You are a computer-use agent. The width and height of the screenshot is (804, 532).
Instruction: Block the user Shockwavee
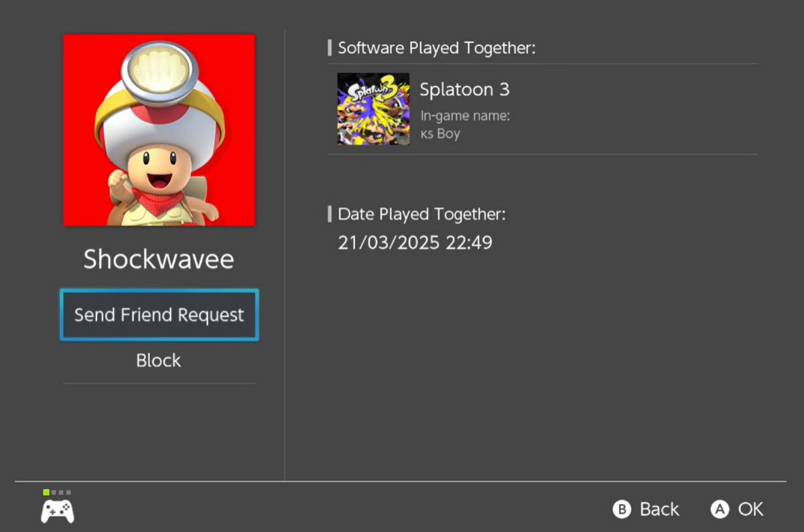[x=159, y=360]
